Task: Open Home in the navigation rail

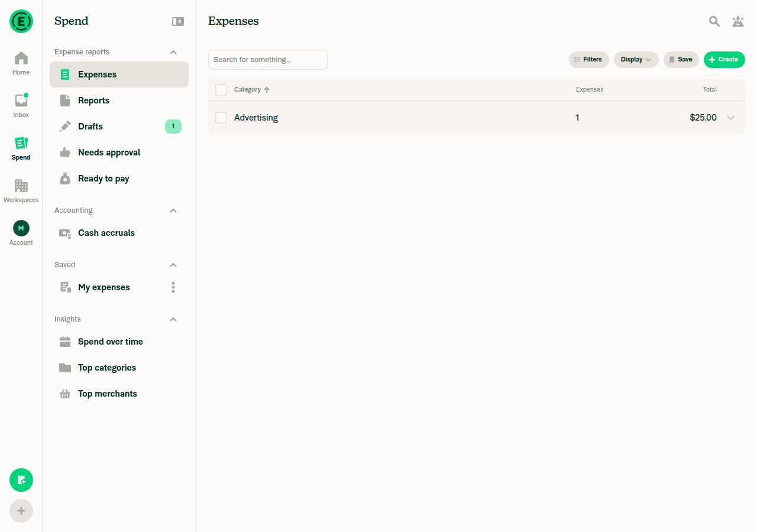Action: (21, 63)
